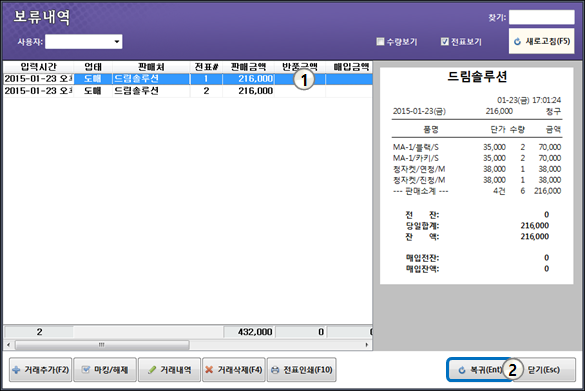Toggle the 수량보기 checkbox
Image resolution: width=585 pixels, height=391 pixels.
pos(380,41)
